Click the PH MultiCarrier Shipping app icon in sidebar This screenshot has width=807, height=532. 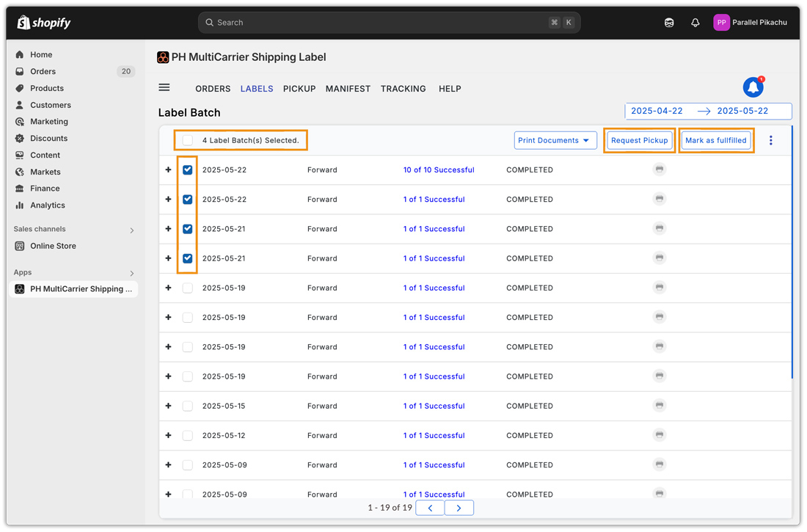click(20, 289)
